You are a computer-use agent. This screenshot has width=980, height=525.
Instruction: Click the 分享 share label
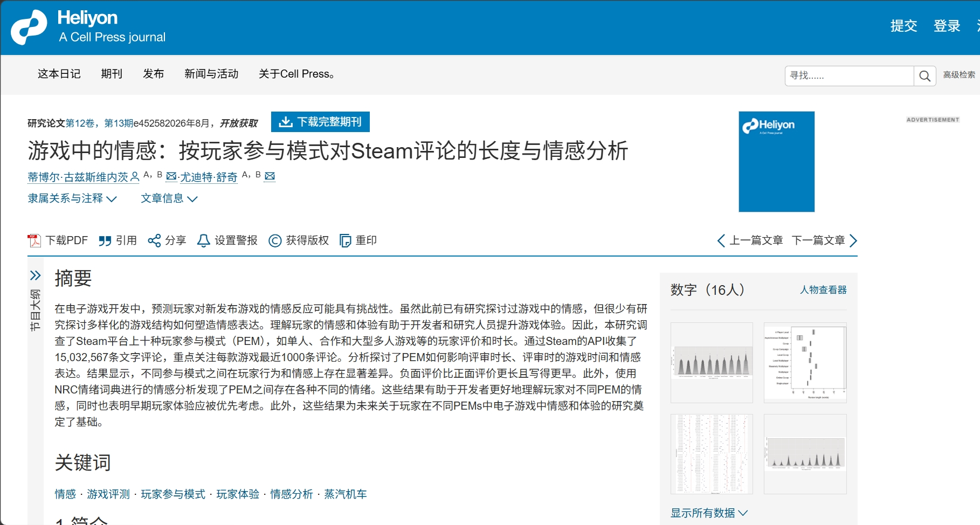pyautogui.click(x=175, y=240)
